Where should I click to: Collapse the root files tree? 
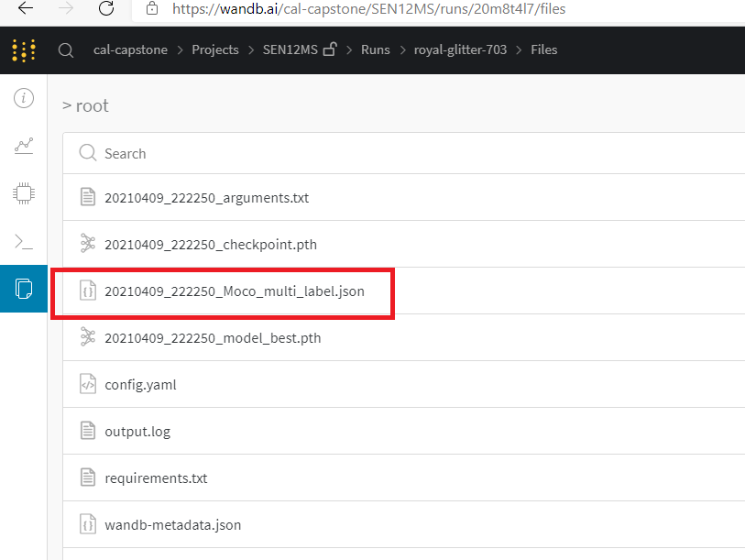[70, 105]
